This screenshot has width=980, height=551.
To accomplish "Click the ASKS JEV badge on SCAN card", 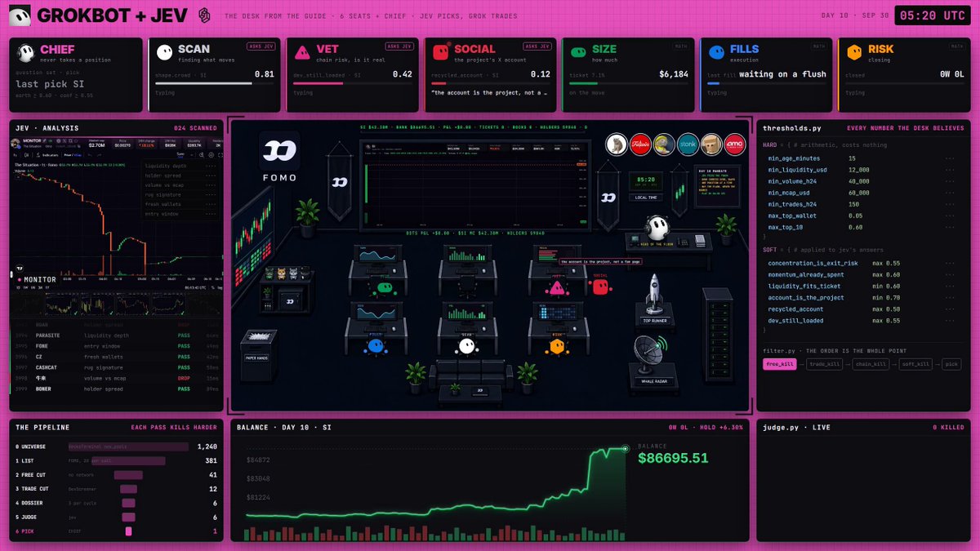I will [x=261, y=47].
